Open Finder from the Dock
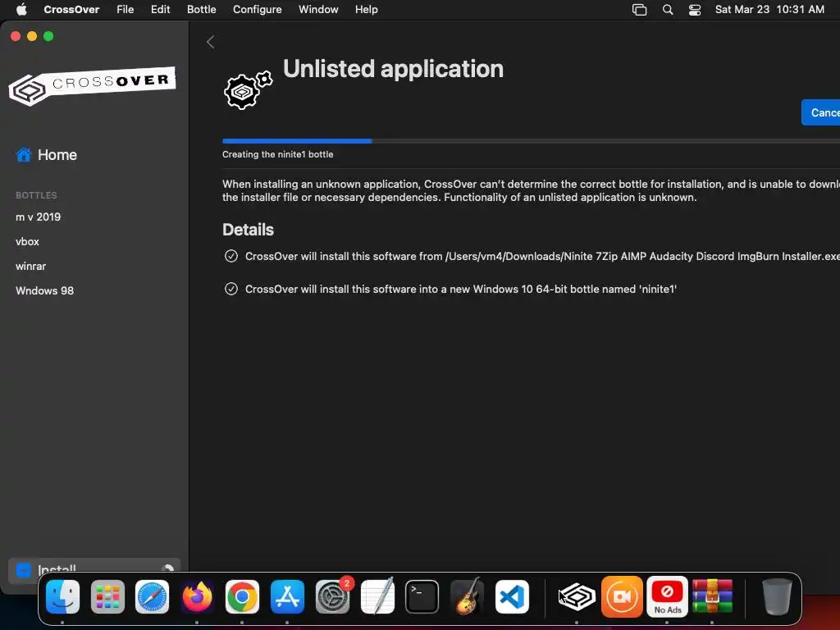Screen dimensions: 840x630 pyautogui.click(x=62, y=597)
